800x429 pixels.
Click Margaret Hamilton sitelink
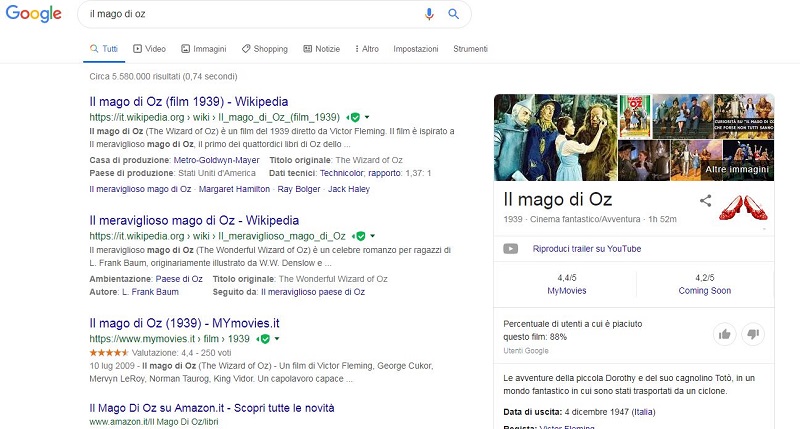coord(234,189)
